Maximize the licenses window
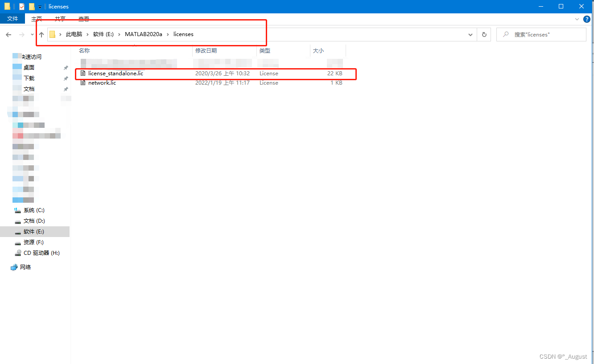 point(561,6)
